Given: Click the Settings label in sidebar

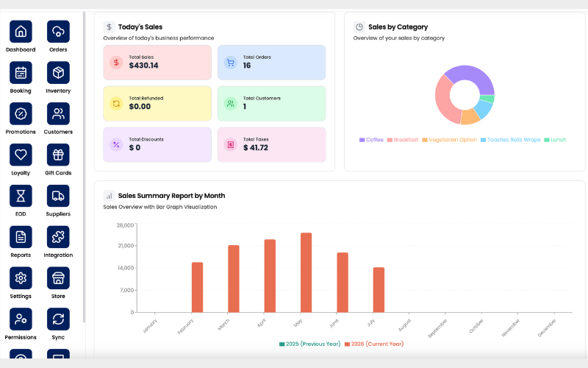Looking at the screenshot, I should point(21,297).
